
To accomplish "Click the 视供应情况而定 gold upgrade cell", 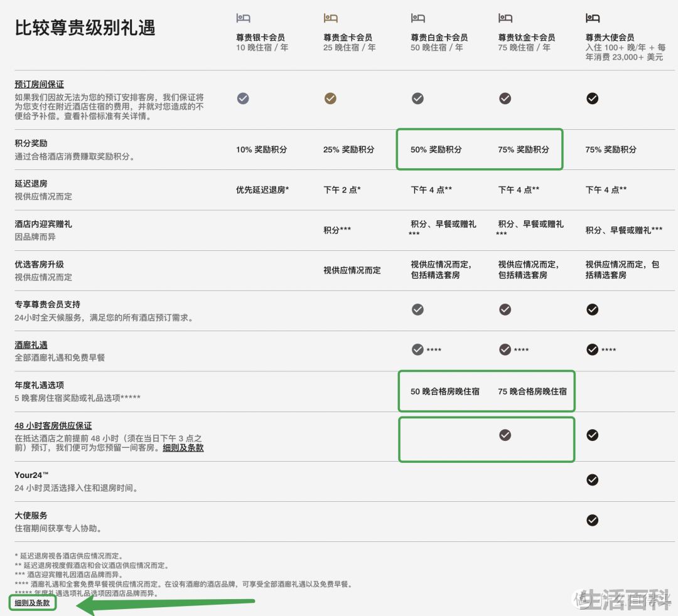I will click(352, 270).
